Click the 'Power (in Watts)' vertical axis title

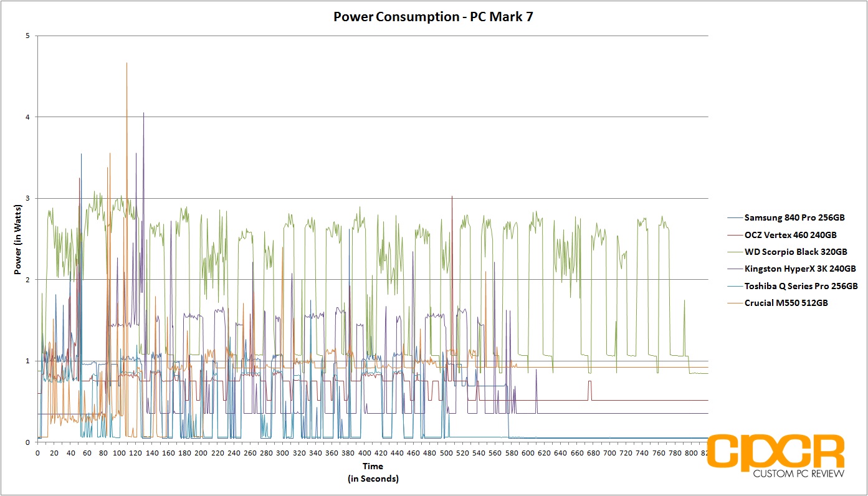click(18, 239)
